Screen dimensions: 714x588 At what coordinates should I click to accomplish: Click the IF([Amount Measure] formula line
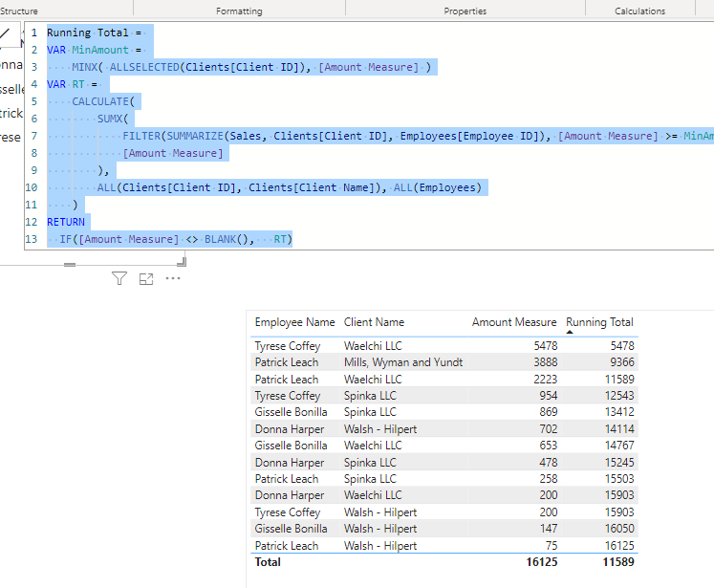click(175, 240)
